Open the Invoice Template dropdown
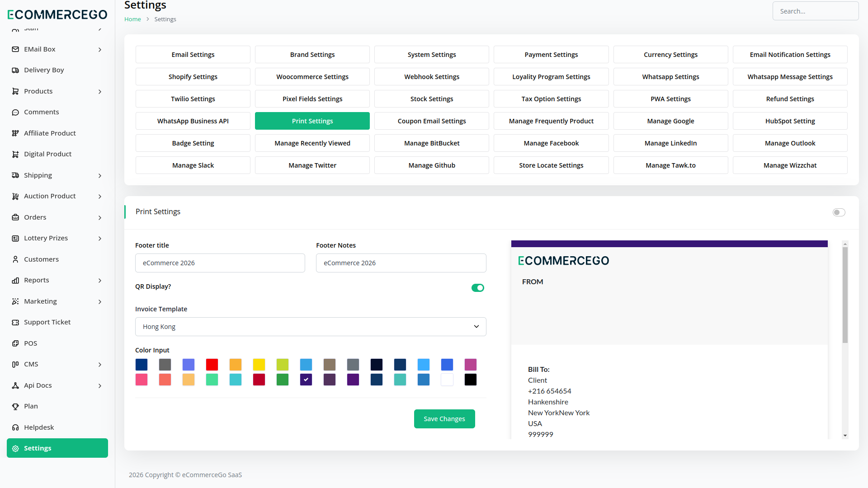868x488 pixels. pyautogui.click(x=311, y=327)
